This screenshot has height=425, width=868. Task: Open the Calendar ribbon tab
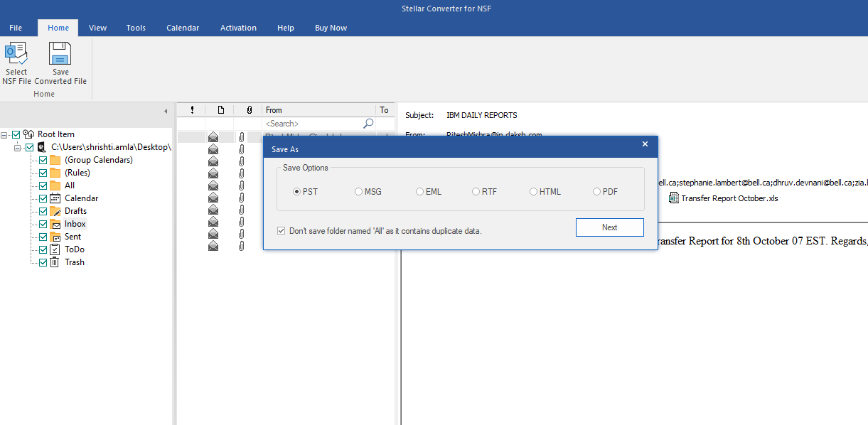(x=183, y=28)
